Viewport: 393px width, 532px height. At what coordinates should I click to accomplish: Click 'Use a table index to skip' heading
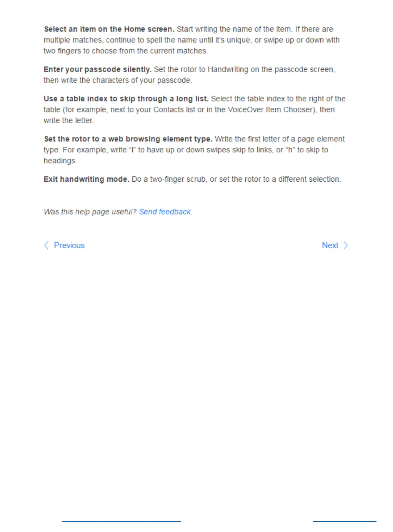click(x=126, y=99)
